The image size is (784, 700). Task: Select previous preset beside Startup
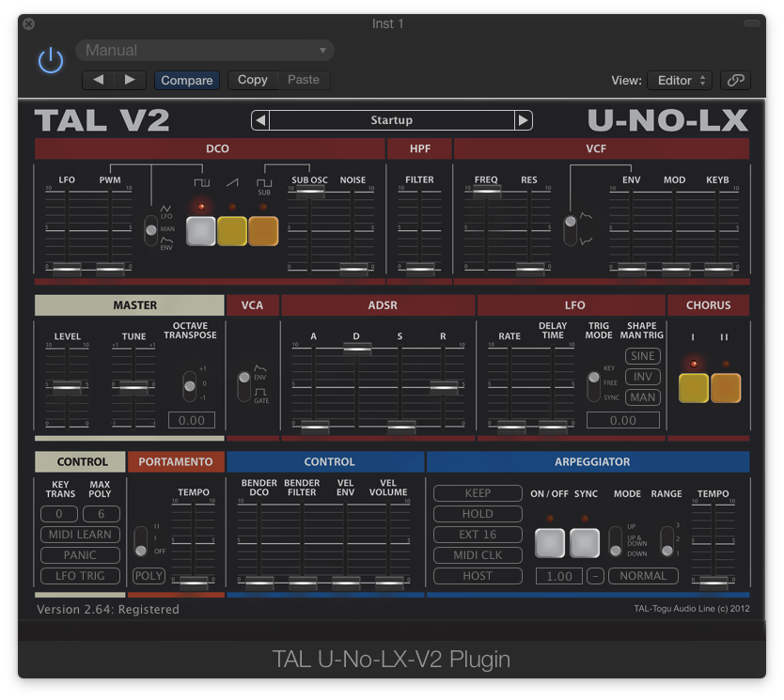(x=260, y=120)
